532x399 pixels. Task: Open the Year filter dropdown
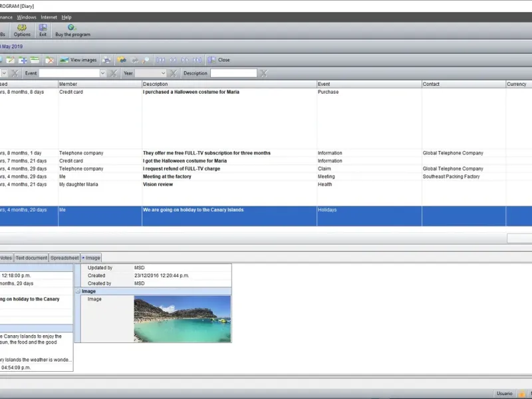tap(162, 73)
